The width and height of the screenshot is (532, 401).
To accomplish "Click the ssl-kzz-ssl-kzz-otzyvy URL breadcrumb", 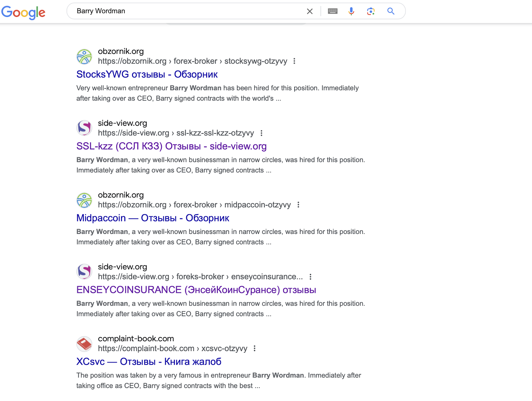I will click(176, 133).
